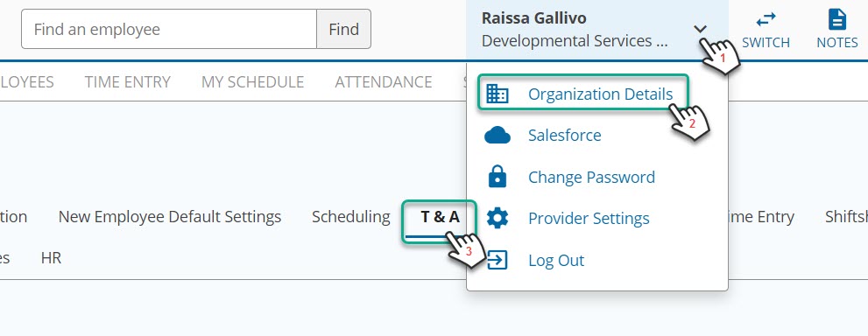Click Log Out text link
Viewport: 868px width, 336px height.
(556, 260)
